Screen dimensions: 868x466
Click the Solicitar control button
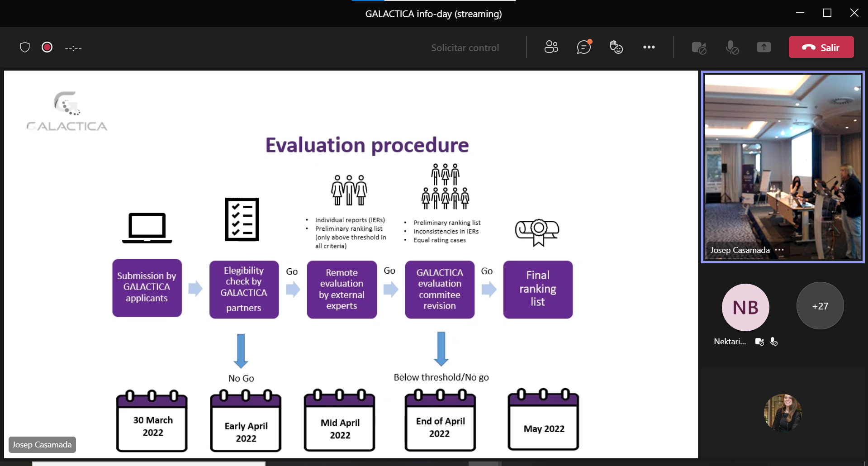click(x=465, y=48)
